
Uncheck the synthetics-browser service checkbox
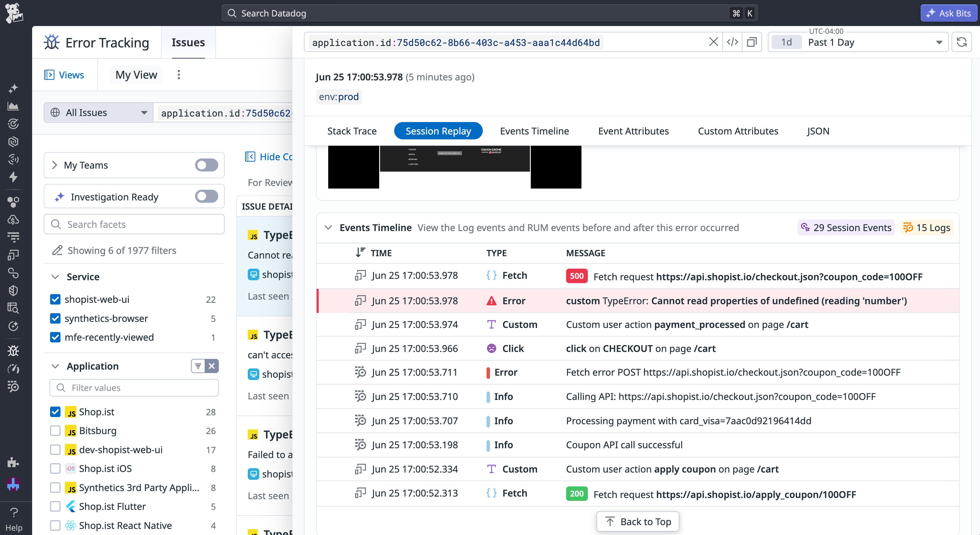coord(55,318)
